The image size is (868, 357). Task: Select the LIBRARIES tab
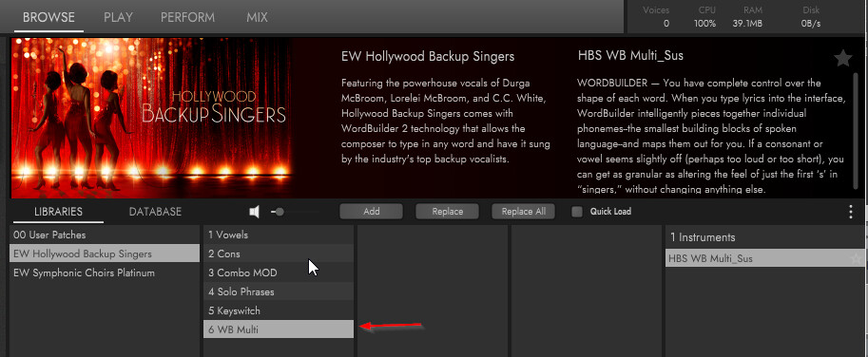(58, 212)
